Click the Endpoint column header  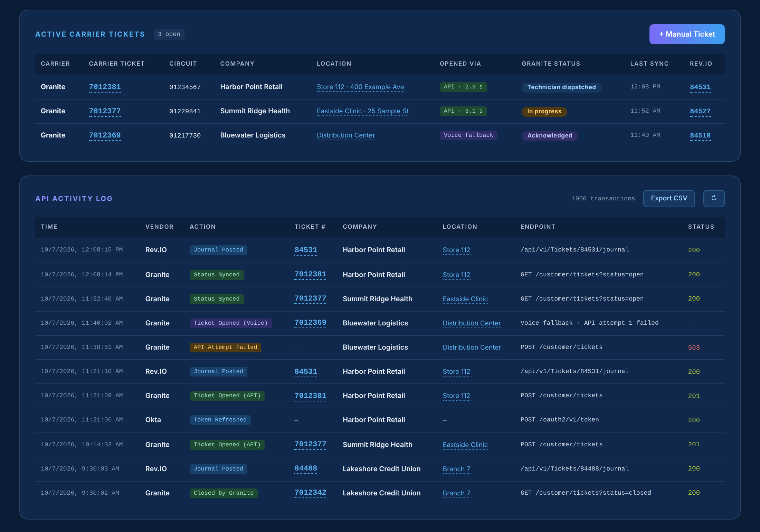click(x=538, y=227)
